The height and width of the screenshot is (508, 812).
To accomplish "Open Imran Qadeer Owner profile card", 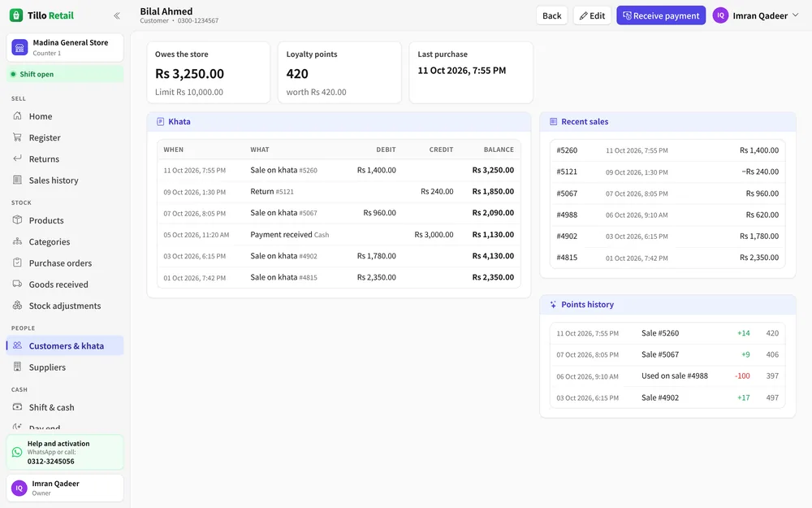I will coord(65,488).
